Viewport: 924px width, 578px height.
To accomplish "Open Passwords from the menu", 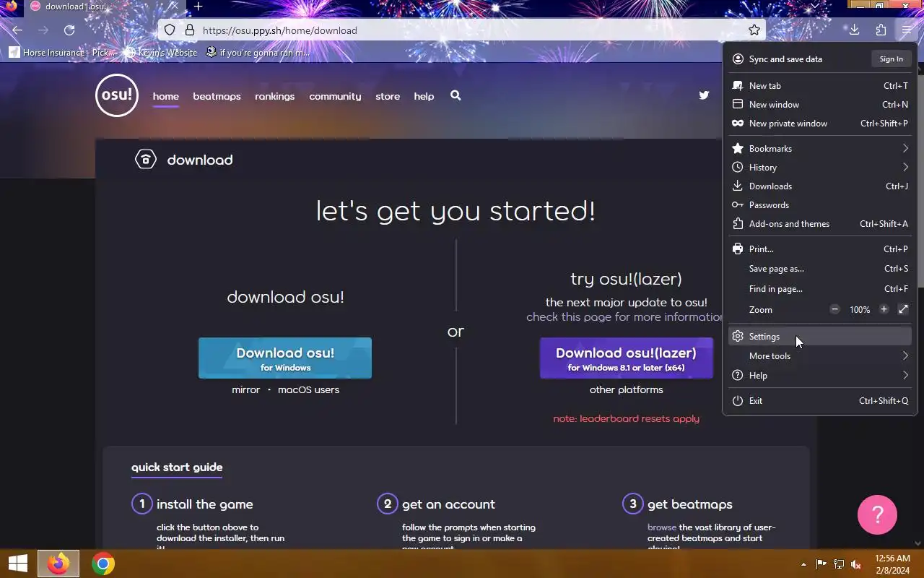I will pos(820,204).
